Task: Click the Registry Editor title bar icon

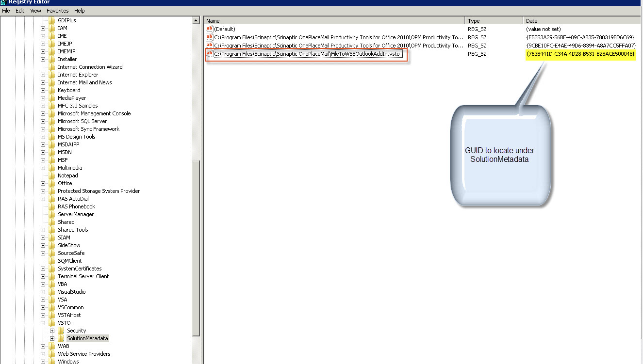Action: point(4,2)
